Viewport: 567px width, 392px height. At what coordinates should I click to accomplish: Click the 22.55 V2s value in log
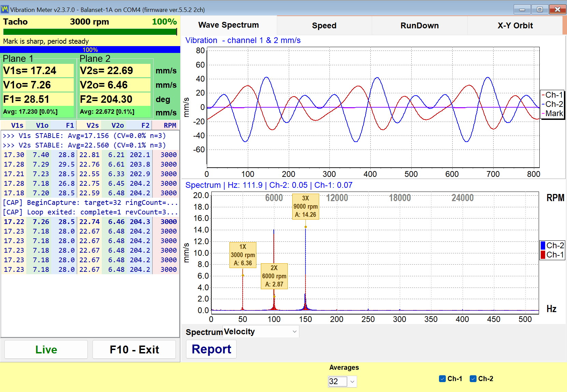point(89,174)
